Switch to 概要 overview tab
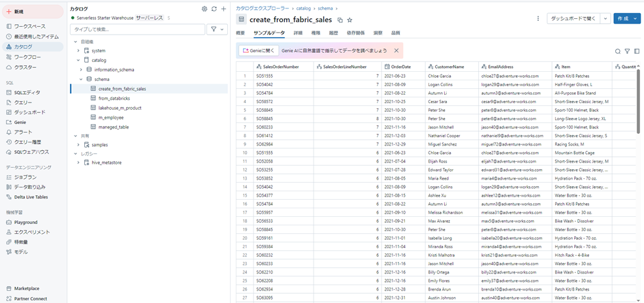The image size is (644, 303). click(x=240, y=33)
